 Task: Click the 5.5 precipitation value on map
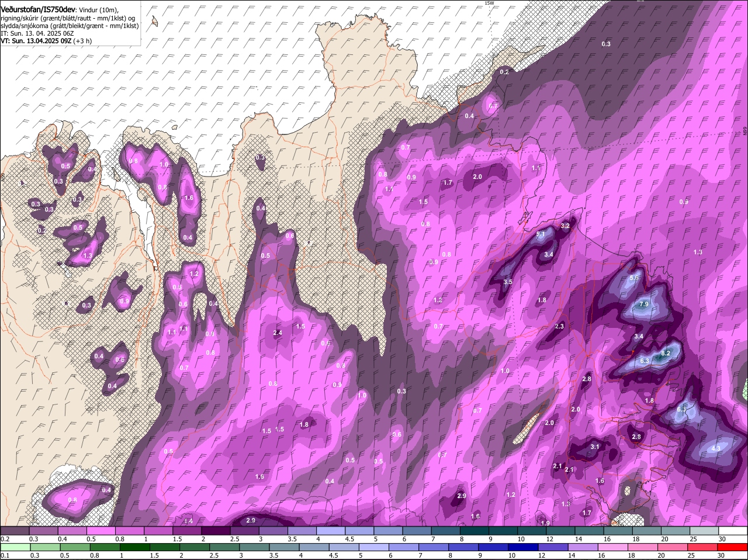[634, 278]
